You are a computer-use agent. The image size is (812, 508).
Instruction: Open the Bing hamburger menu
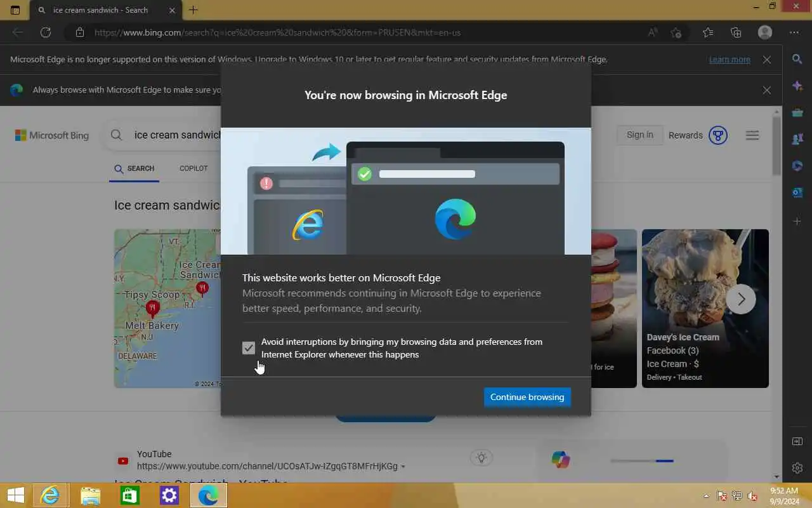click(x=752, y=135)
